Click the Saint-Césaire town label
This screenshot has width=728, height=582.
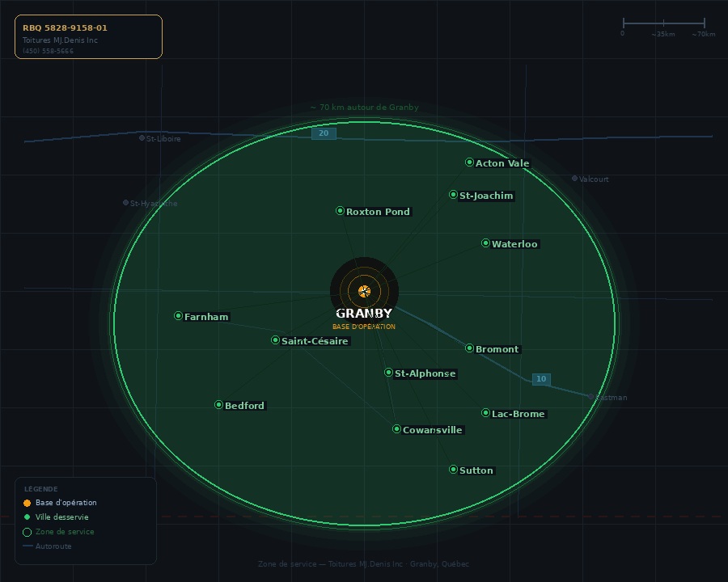click(x=315, y=341)
